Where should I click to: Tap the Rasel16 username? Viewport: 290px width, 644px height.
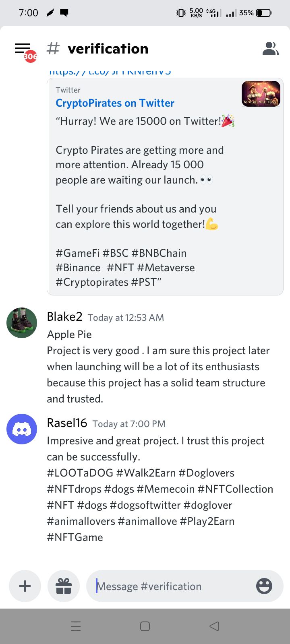(x=67, y=423)
